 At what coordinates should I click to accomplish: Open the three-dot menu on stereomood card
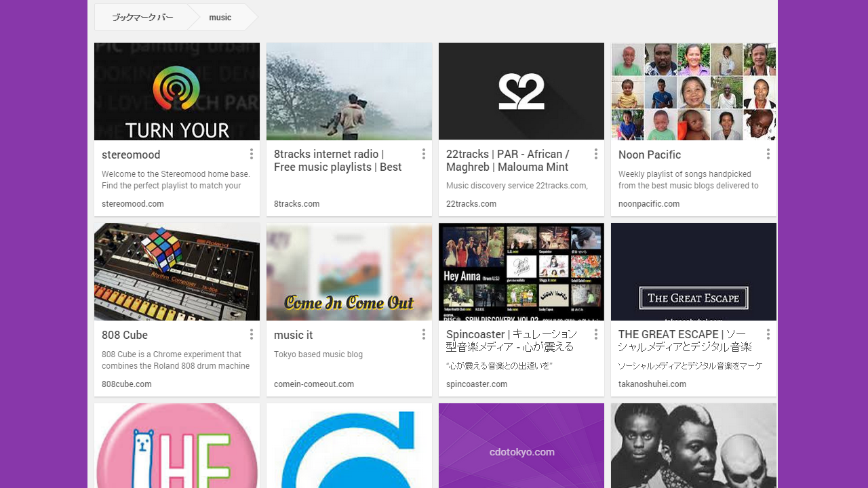coord(251,155)
